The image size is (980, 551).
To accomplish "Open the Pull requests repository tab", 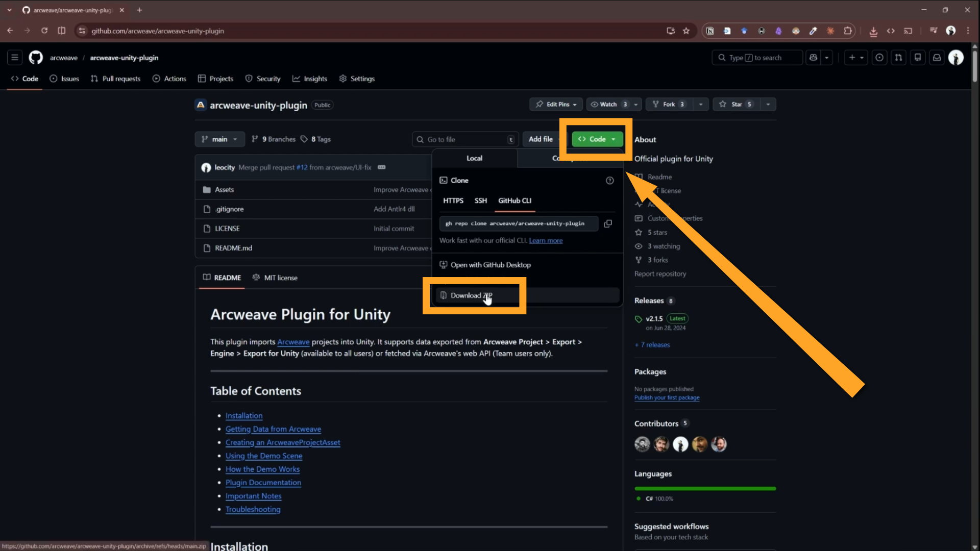I will [115, 79].
